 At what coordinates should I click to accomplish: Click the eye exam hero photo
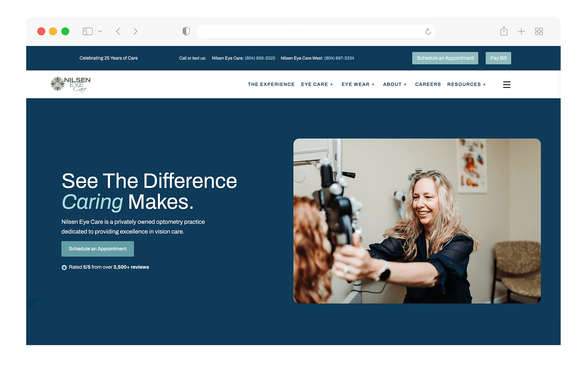click(x=417, y=221)
